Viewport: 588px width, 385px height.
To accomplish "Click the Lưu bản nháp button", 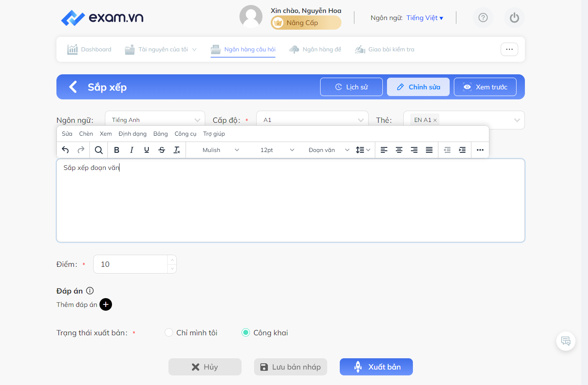I will (x=290, y=367).
